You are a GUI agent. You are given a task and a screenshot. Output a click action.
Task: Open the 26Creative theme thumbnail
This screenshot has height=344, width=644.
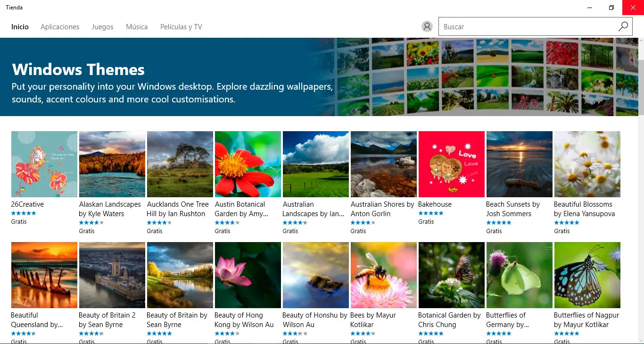click(44, 164)
